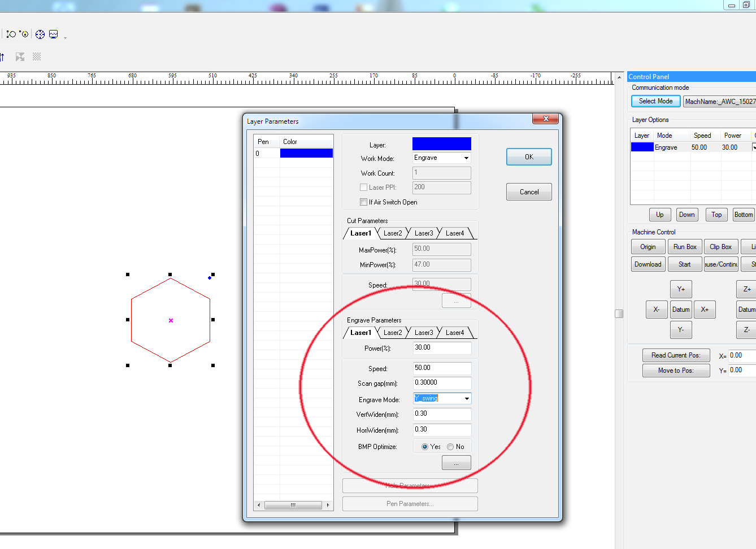
Task: Click the Pen Parameters button
Action: click(410, 504)
